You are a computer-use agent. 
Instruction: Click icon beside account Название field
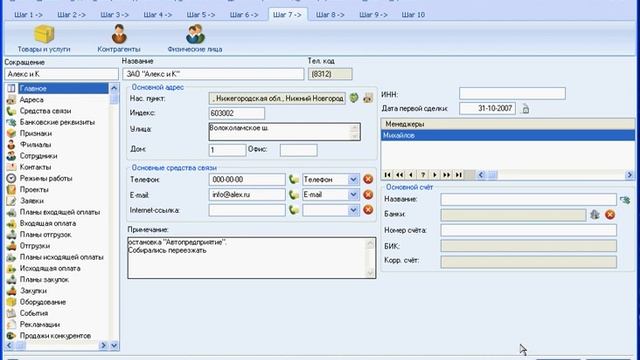click(x=625, y=200)
